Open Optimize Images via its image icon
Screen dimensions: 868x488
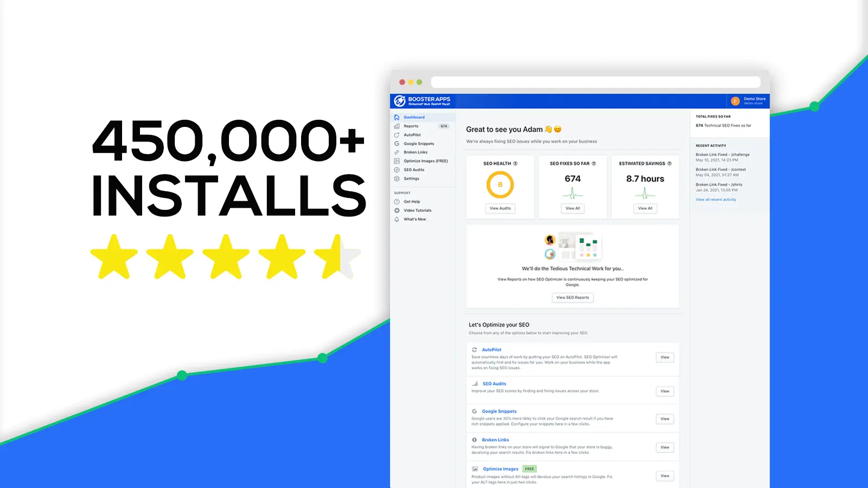click(397, 161)
